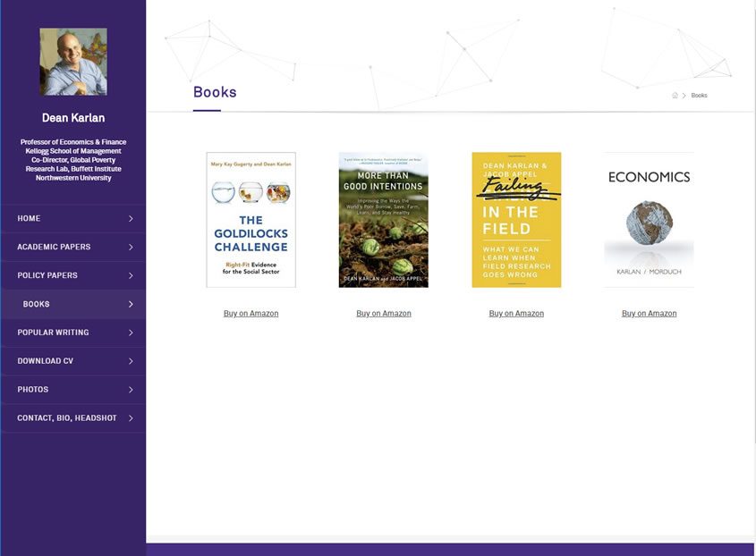Click the chevron next to Popular Writing

[131, 333]
